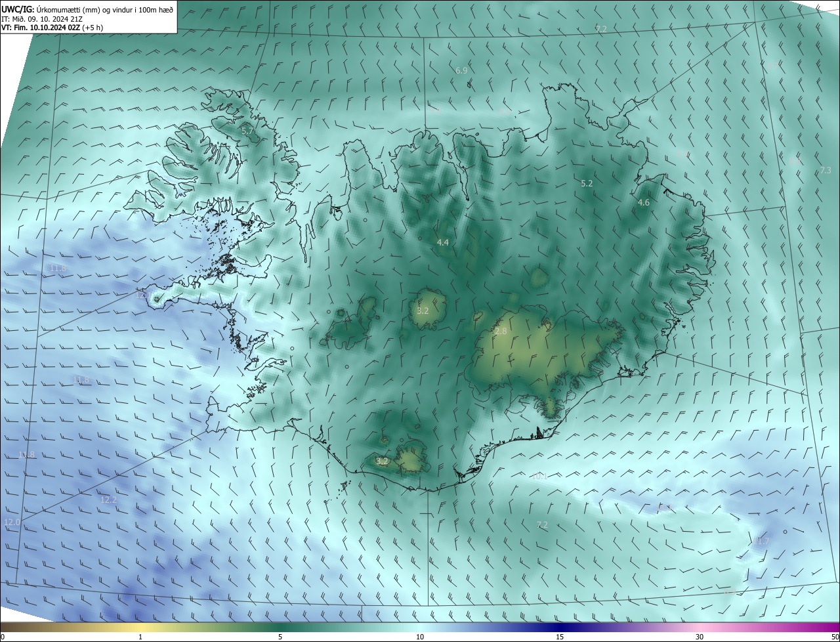Screen dimensions: 840x642
Task: Click the 5.2 value in northeast Iceland
Action: (x=587, y=184)
